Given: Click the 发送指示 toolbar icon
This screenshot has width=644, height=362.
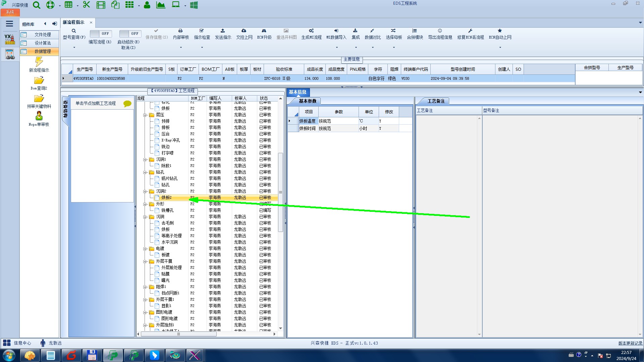Looking at the screenshot, I should coord(223,31).
